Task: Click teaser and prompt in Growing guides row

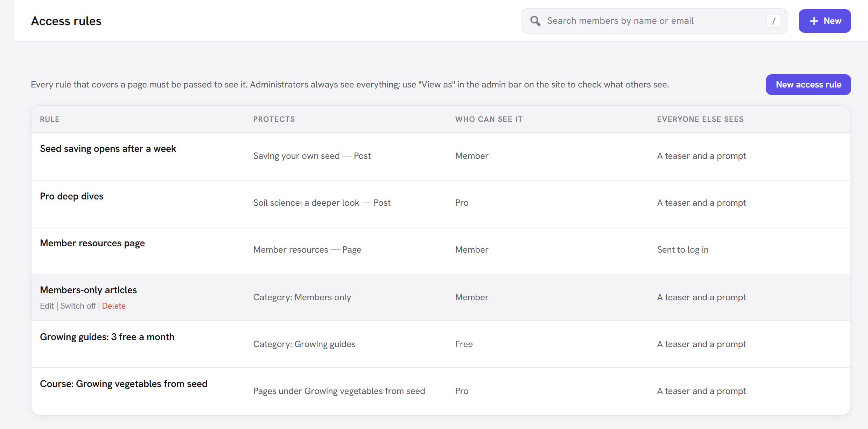Action: point(702,344)
